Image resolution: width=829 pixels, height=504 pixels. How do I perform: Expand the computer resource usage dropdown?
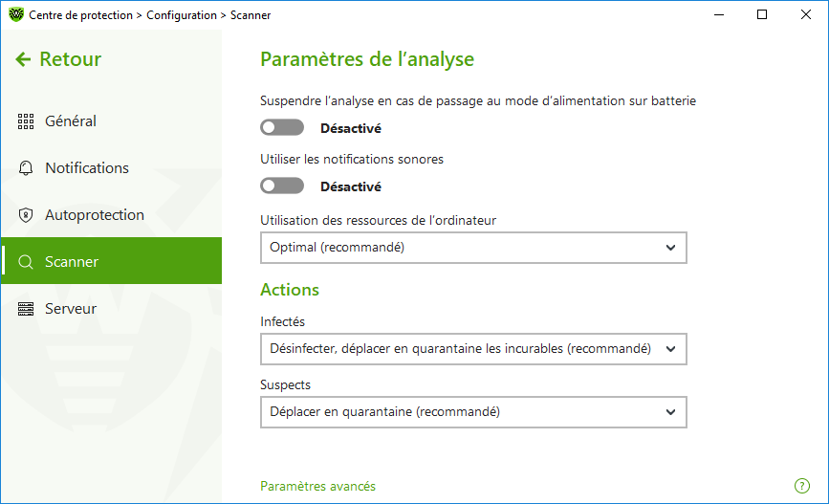tap(473, 248)
